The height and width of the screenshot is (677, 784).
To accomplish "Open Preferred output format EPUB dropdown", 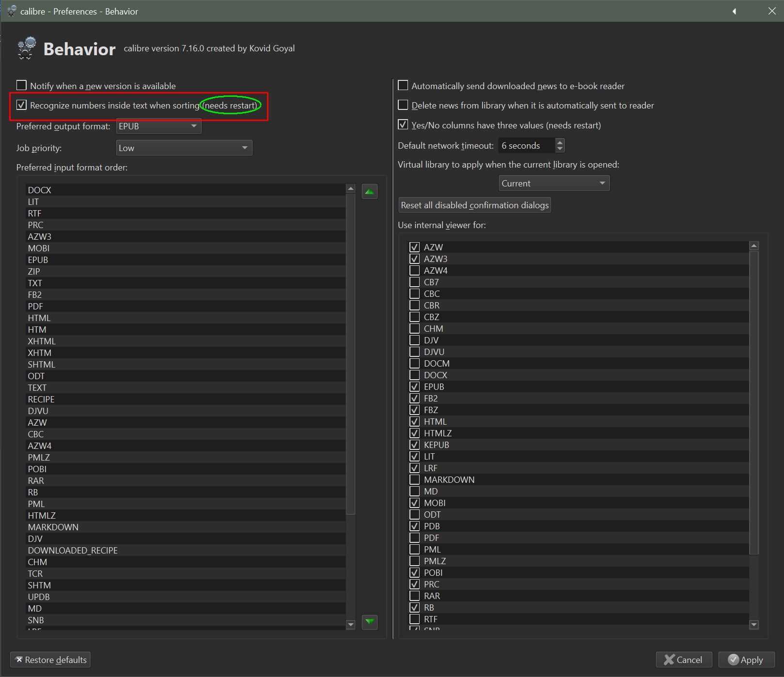I will click(158, 126).
